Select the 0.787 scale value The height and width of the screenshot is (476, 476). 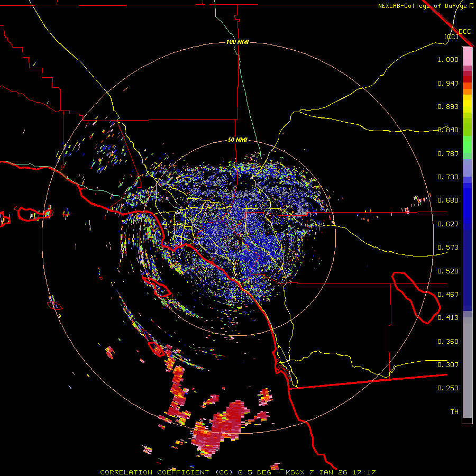click(448, 153)
